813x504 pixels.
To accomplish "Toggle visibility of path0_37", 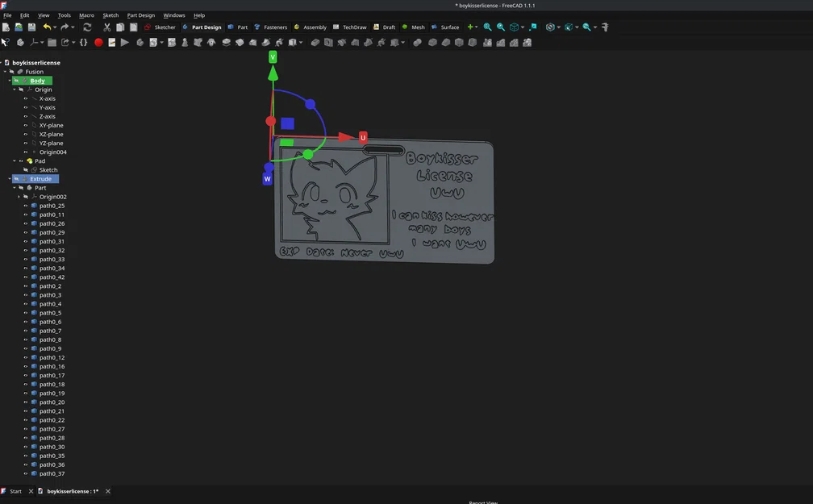I will [26, 474].
